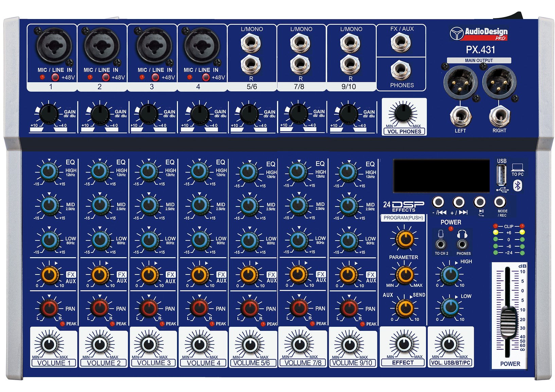Click the left main output XLR connector
The height and width of the screenshot is (392, 555).
(x=460, y=83)
